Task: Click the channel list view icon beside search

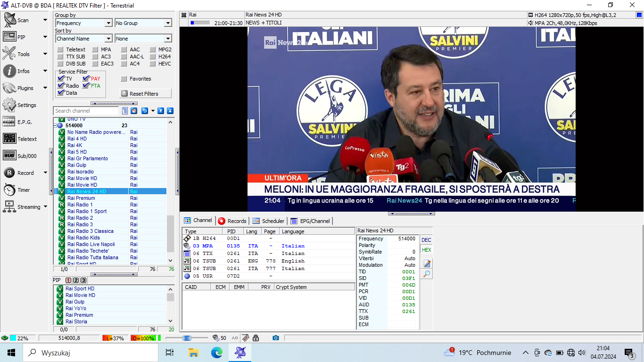Action: click(125, 111)
